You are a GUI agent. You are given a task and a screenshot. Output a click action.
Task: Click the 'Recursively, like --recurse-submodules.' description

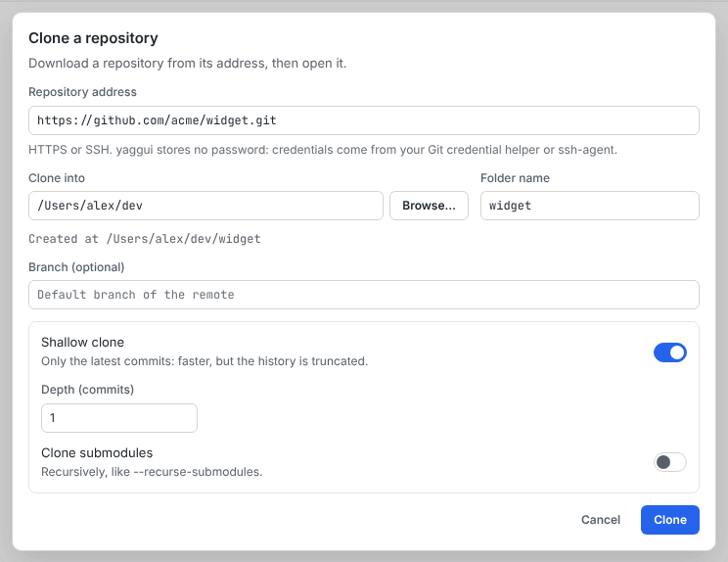(152, 472)
